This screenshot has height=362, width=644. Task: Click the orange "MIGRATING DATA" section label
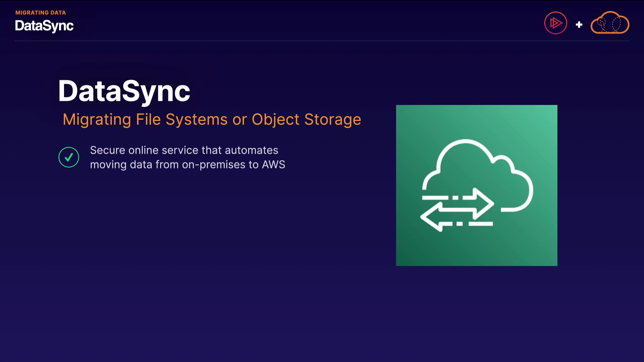click(41, 13)
